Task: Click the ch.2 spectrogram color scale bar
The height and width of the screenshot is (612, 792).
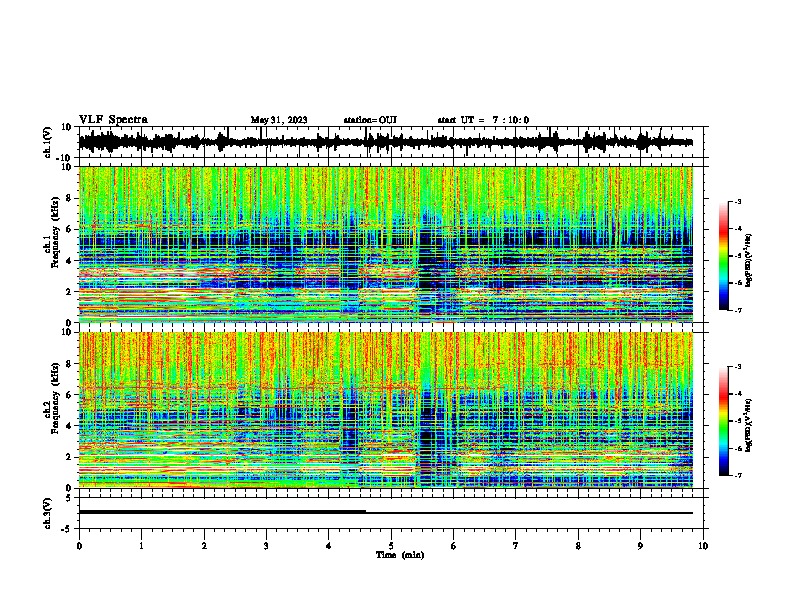Action: 724,421
